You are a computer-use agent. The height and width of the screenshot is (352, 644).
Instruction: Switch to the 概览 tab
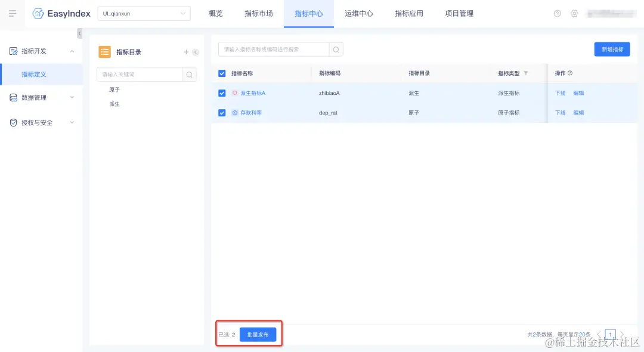click(216, 14)
